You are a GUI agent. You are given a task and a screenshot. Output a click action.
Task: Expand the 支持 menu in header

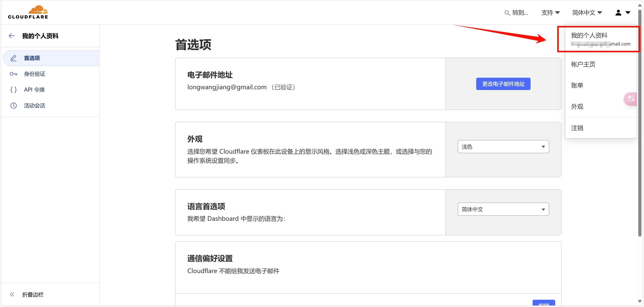(x=550, y=12)
